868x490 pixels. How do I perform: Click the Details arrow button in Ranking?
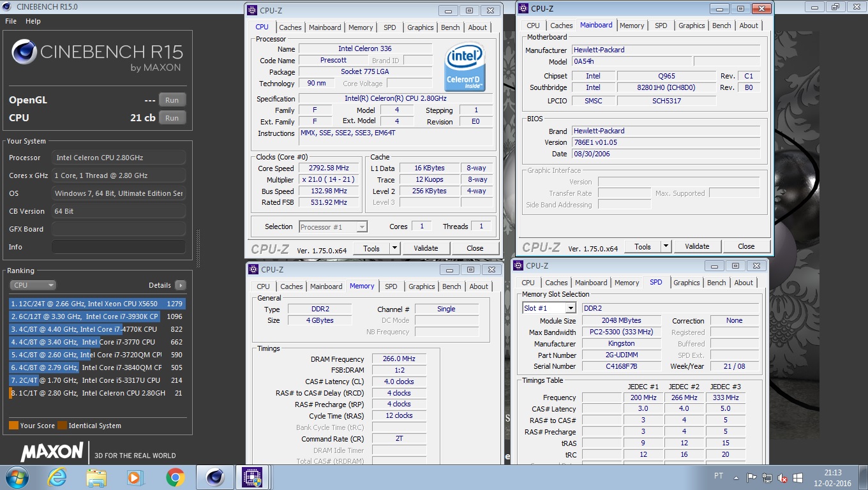[181, 285]
